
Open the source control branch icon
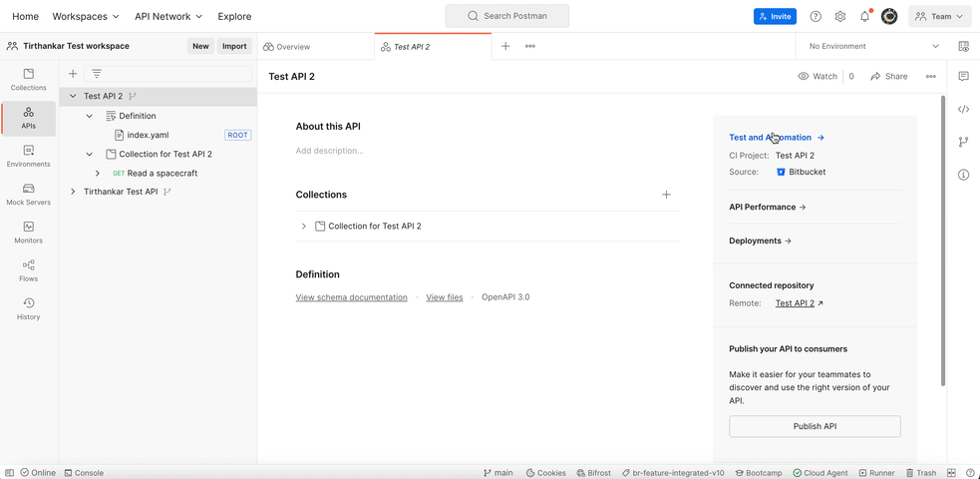click(964, 142)
